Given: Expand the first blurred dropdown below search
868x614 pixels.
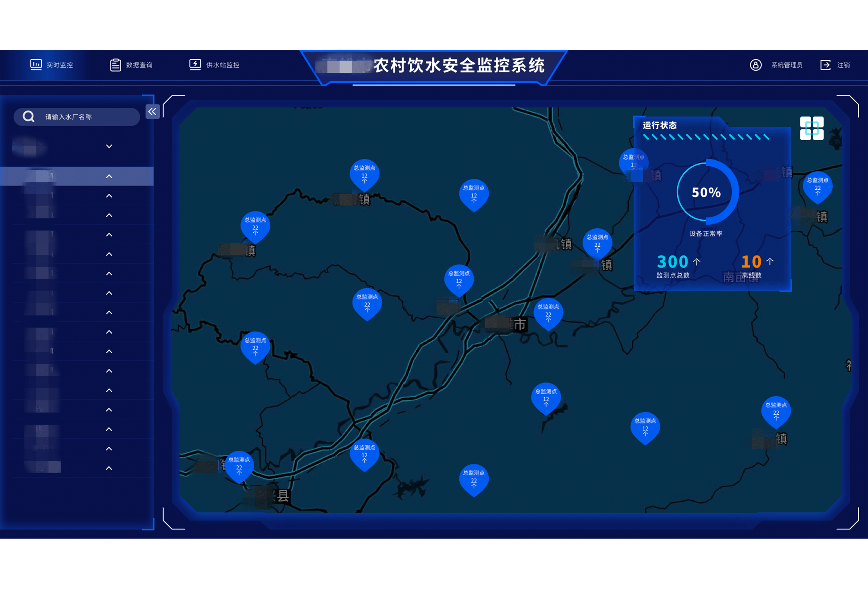Looking at the screenshot, I should (109, 146).
